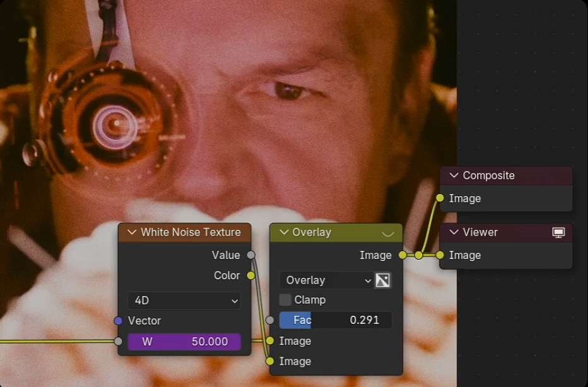Toggle the Include Alpha icon in Overlay node

[x=383, y=280]
